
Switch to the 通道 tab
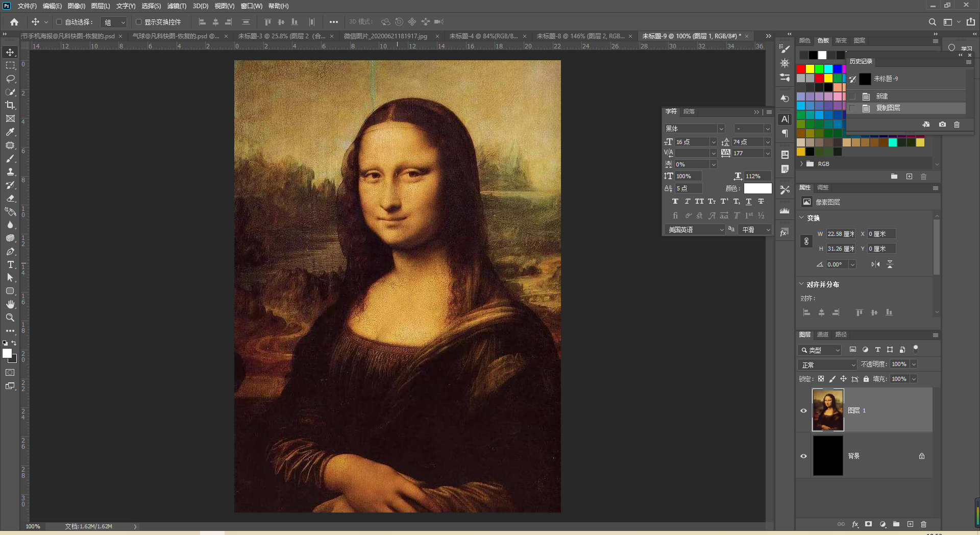823,335
